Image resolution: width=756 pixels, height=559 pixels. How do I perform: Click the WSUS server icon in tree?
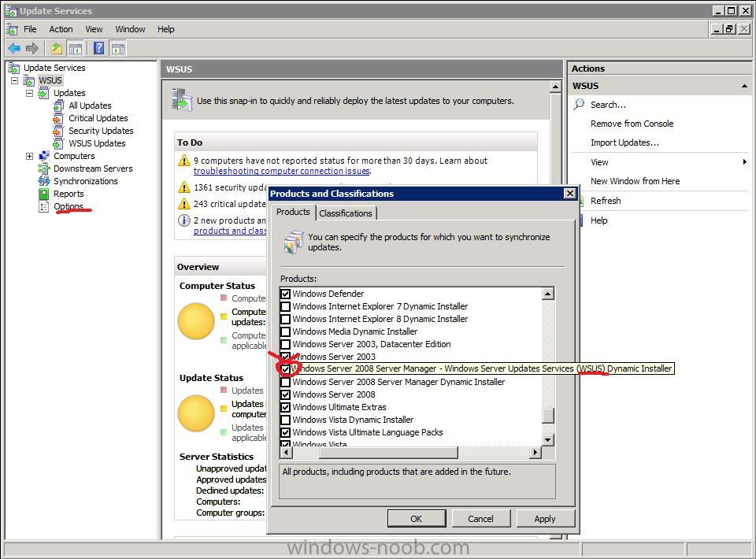29,80
